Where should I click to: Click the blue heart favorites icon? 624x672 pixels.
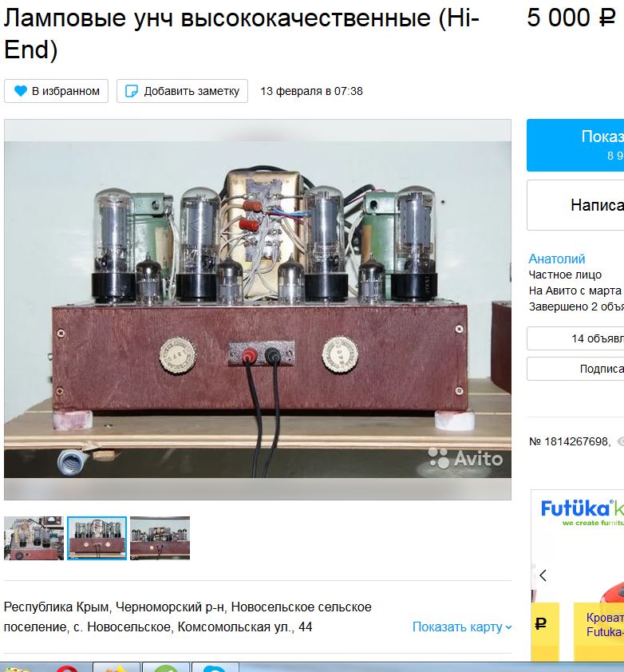[20, 91]
